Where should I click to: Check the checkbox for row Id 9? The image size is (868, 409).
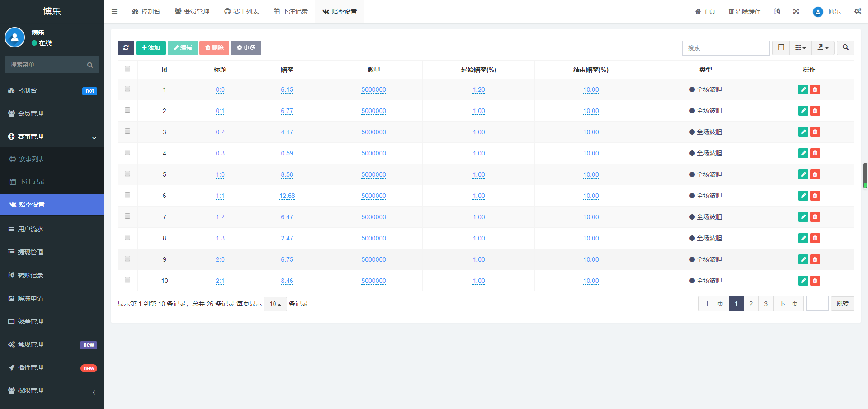(x=127, y=259)
